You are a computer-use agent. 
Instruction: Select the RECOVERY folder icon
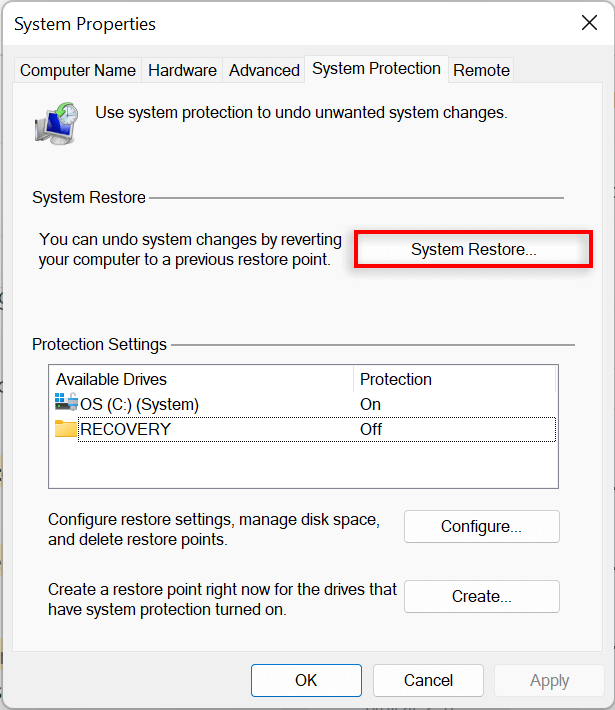coord(66,428)
